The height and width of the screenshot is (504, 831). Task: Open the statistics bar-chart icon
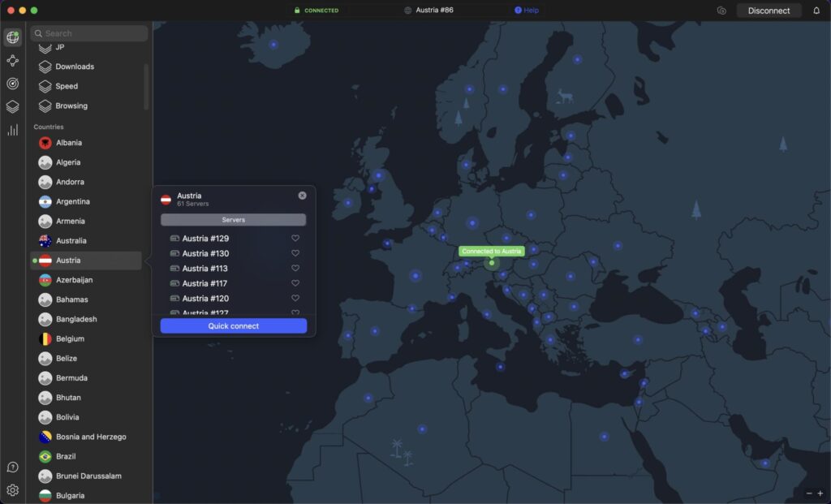point(13,130)
